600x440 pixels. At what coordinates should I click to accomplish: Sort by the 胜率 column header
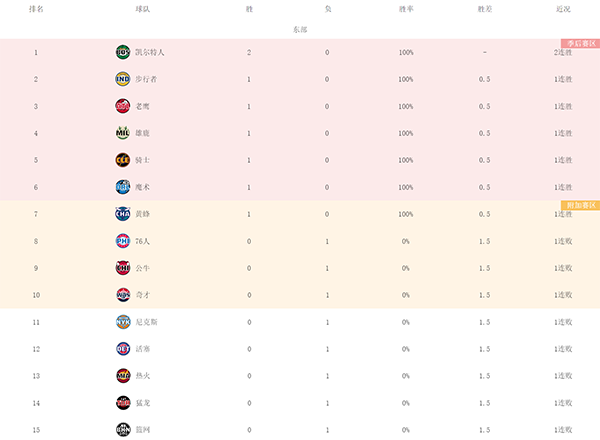coord(406,8)
